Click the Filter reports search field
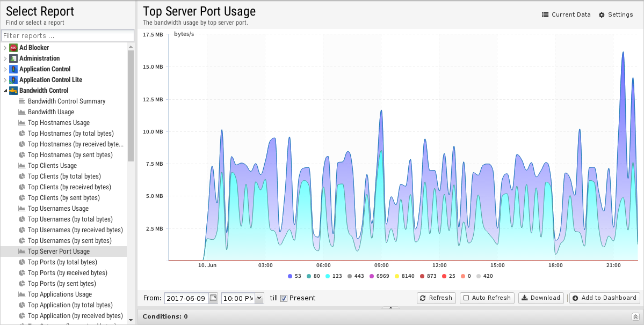The height and width of the screenshot is (325, 644). [67, 36]
